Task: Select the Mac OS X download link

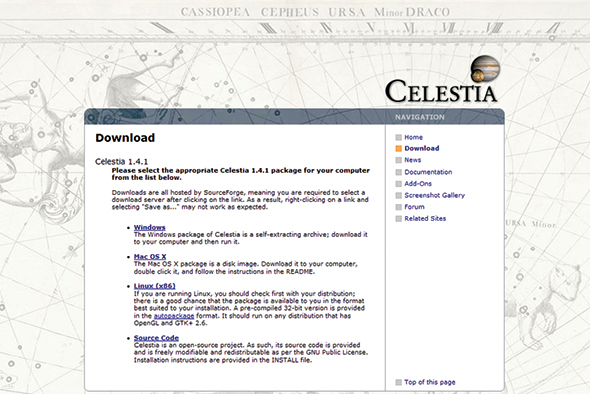Action: pos(150,257)
